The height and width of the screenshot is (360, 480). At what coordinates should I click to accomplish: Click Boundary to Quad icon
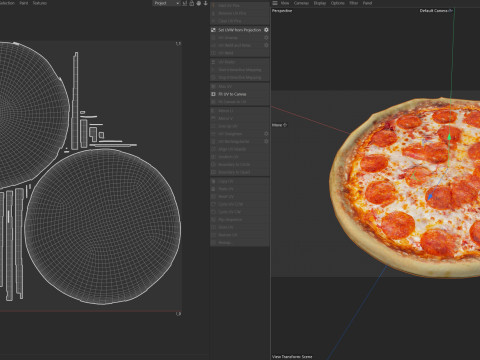click(x=213, y=172)
